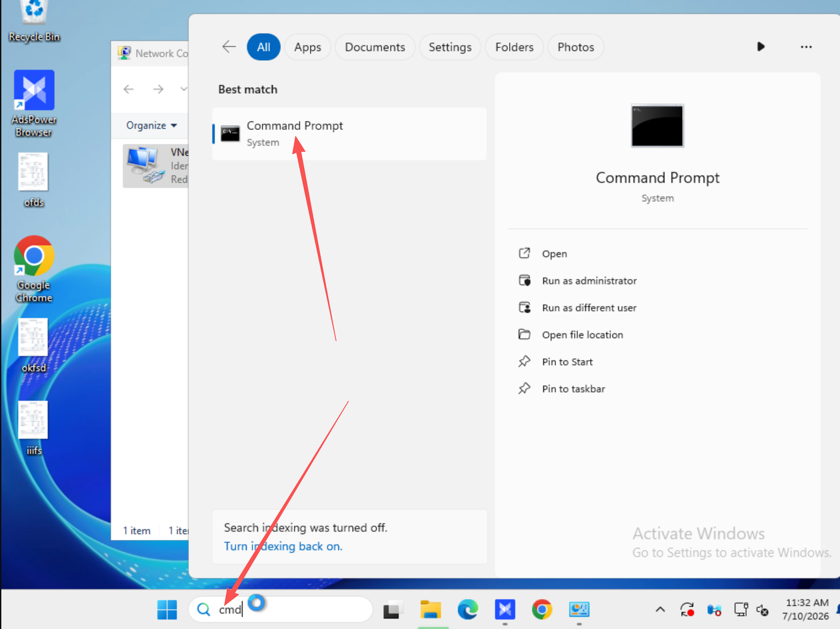The width and height of the screenshot is (840, 629).
Task: Switch to the Settings search filter
Action: 450,47
